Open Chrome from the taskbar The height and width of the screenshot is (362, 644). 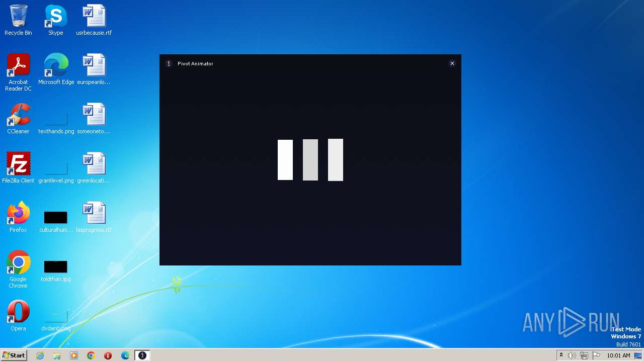click(91, 355)
